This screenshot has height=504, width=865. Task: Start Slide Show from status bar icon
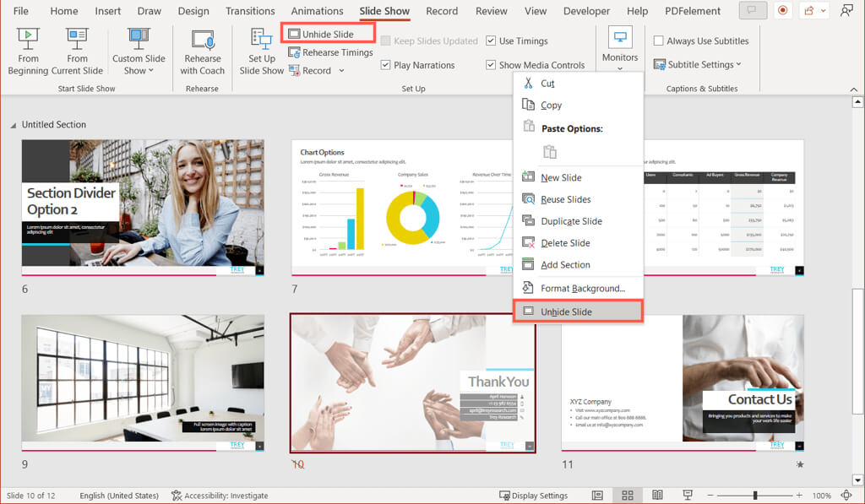[688, 496]
